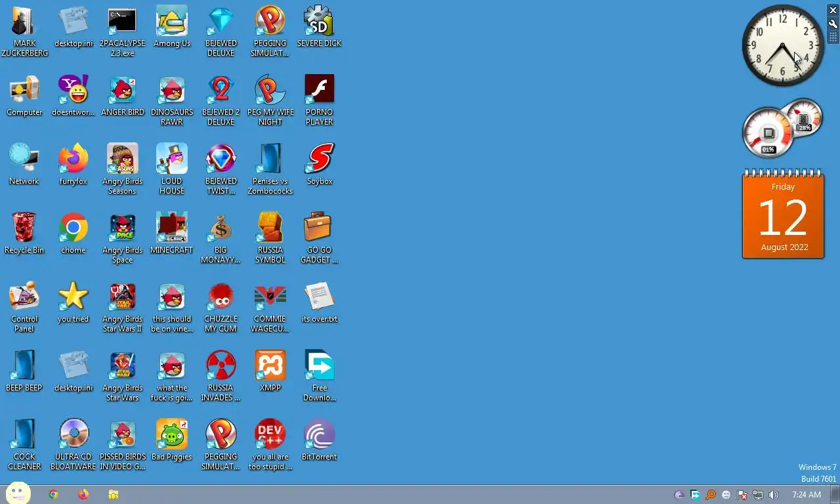Select the BEJEWED DELUXE diamond icon

point(221,31)
